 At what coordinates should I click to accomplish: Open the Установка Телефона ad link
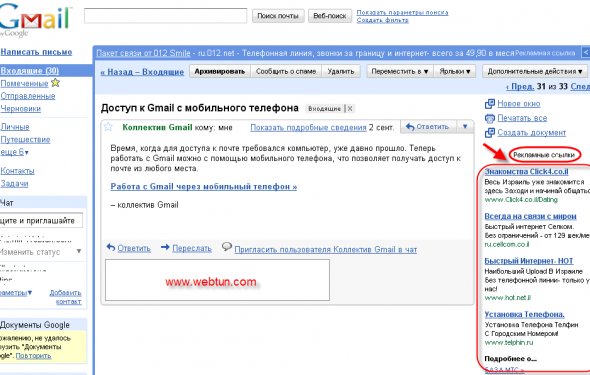tap(525, 314)
